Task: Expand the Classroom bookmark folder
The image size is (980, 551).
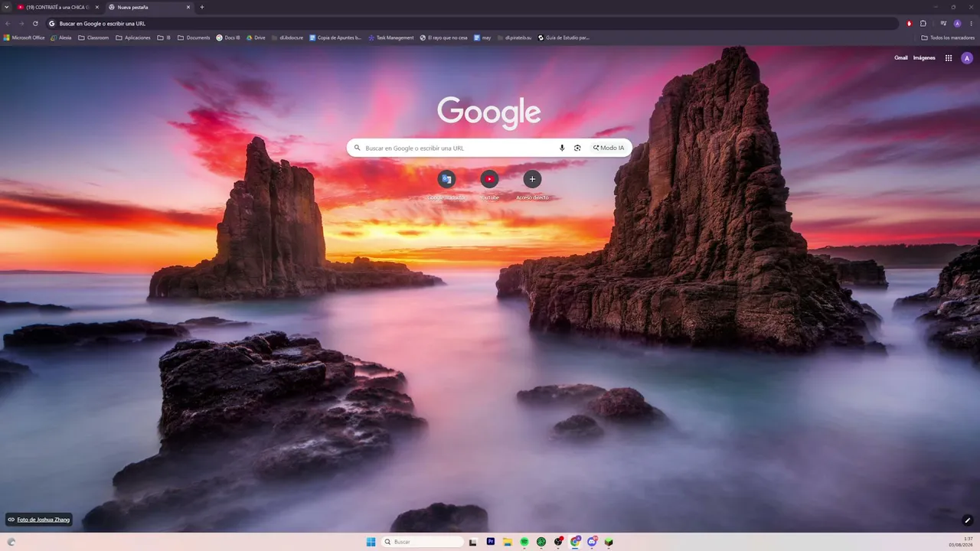Action: point(93,37)
